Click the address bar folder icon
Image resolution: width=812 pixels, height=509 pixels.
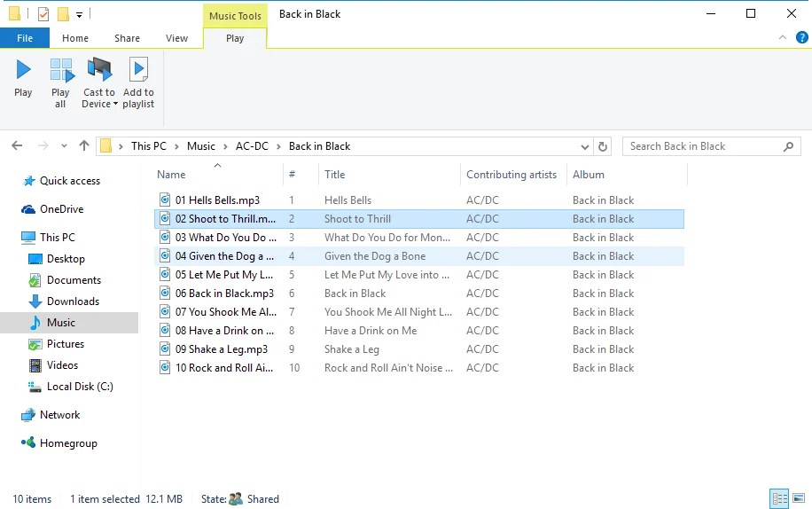pyautogui.click(x=105, y=146)
